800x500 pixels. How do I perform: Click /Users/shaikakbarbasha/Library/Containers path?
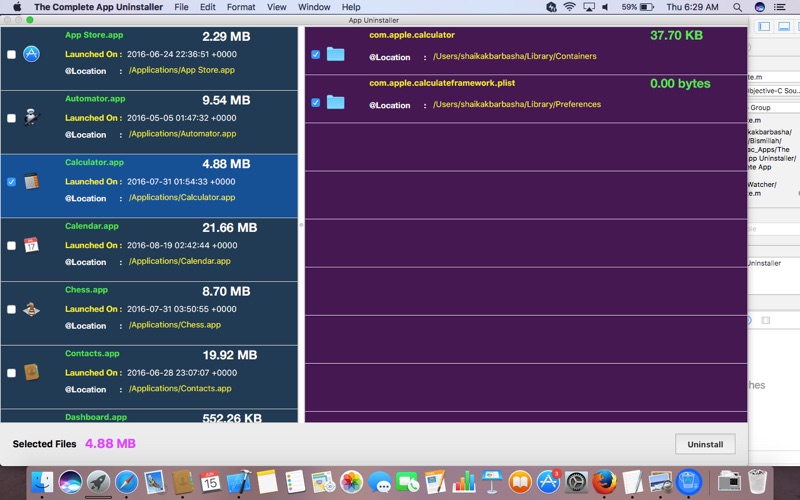[515, 56]
